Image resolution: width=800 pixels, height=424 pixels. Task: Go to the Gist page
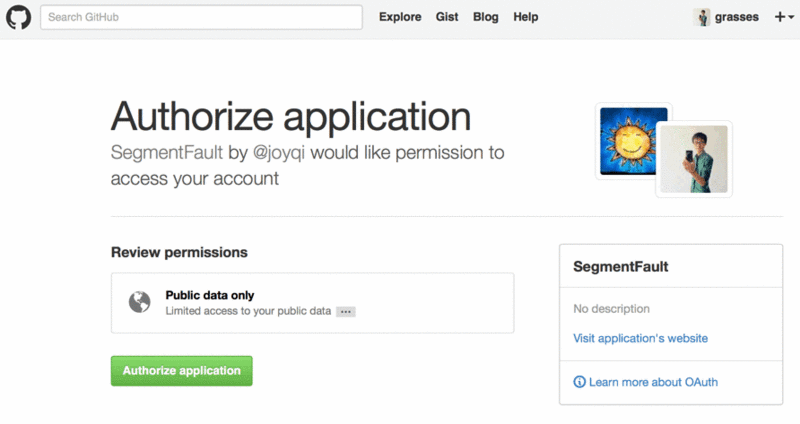(x=447, y=17)
